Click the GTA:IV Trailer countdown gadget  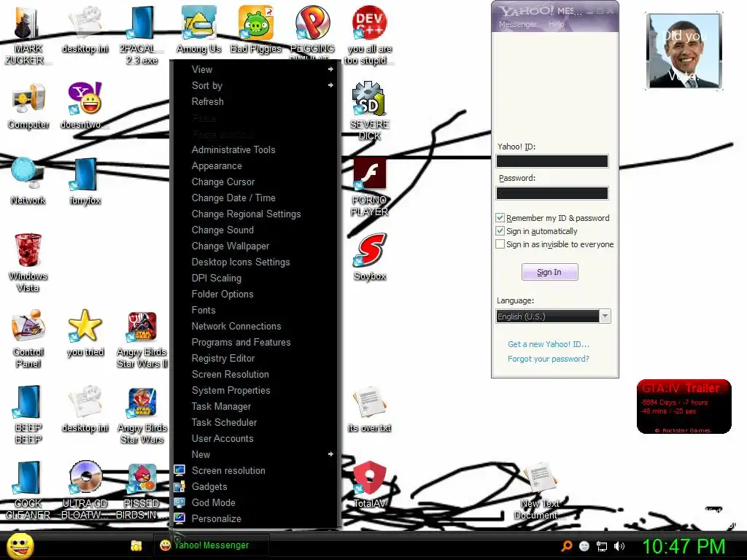tap(684, 406)
